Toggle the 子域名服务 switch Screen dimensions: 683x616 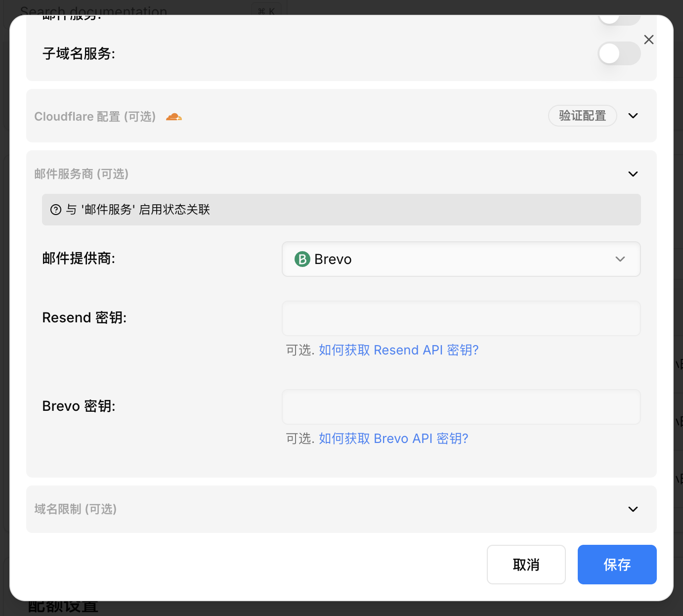619,53
